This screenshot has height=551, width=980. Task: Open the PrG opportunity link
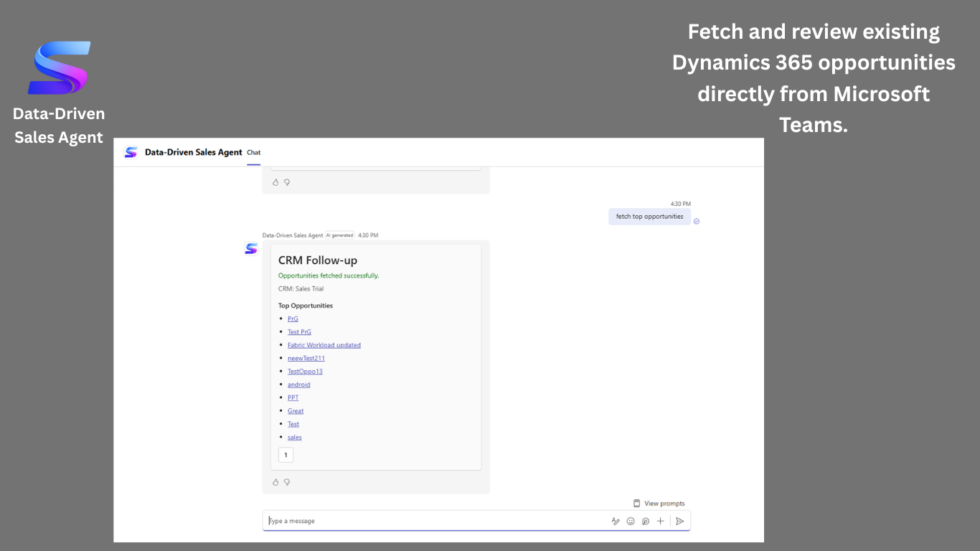pyautogui.click(x=293, y=319)
